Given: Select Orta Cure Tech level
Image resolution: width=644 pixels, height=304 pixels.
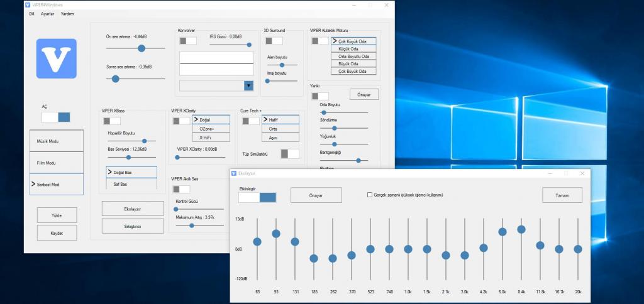Looking at the screenshot, I should (x=280, y=129).
